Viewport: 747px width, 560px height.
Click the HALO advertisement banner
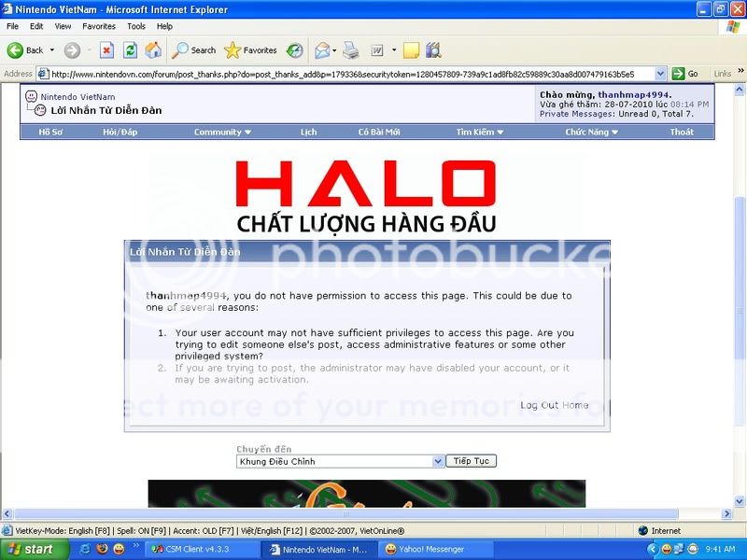[366, 196]
